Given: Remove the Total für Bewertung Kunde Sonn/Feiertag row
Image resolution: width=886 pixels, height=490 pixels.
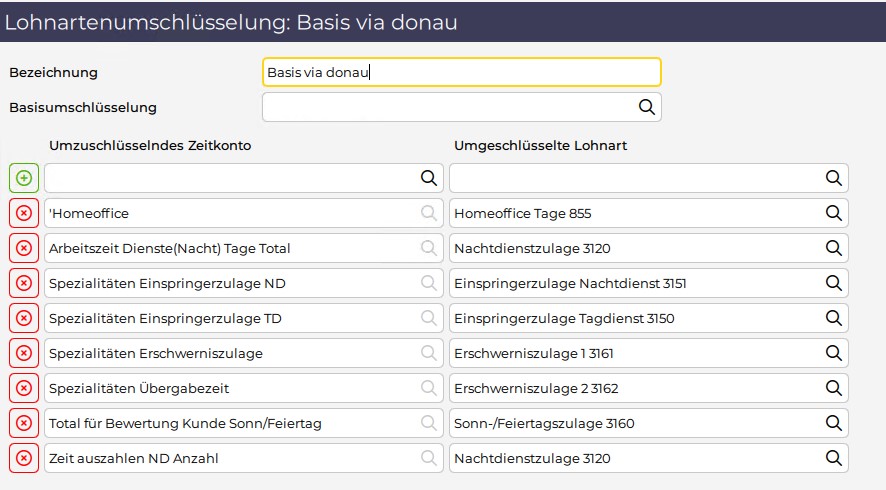Looking at the screenshot, I should (24, 423).
